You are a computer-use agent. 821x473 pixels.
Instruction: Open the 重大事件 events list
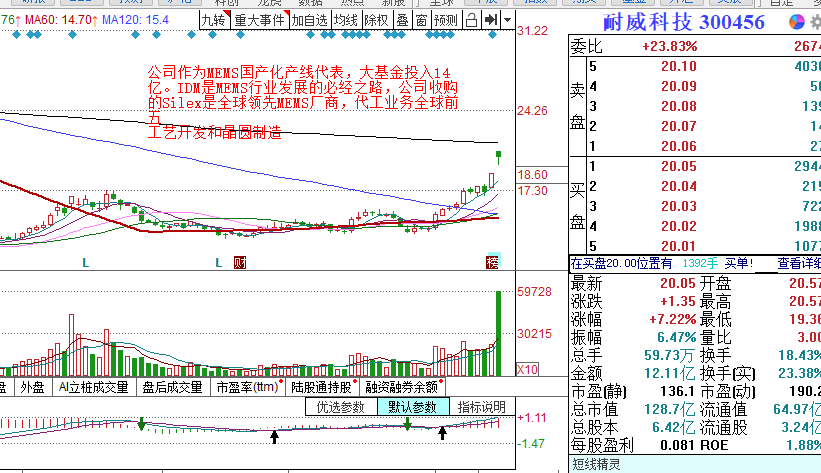point(259,20)
